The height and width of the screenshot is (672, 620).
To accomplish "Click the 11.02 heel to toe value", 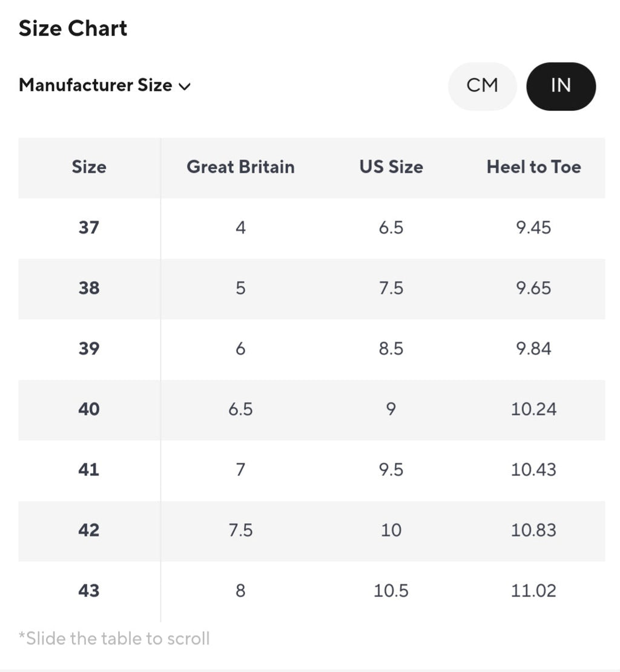I will coord(533,591).
